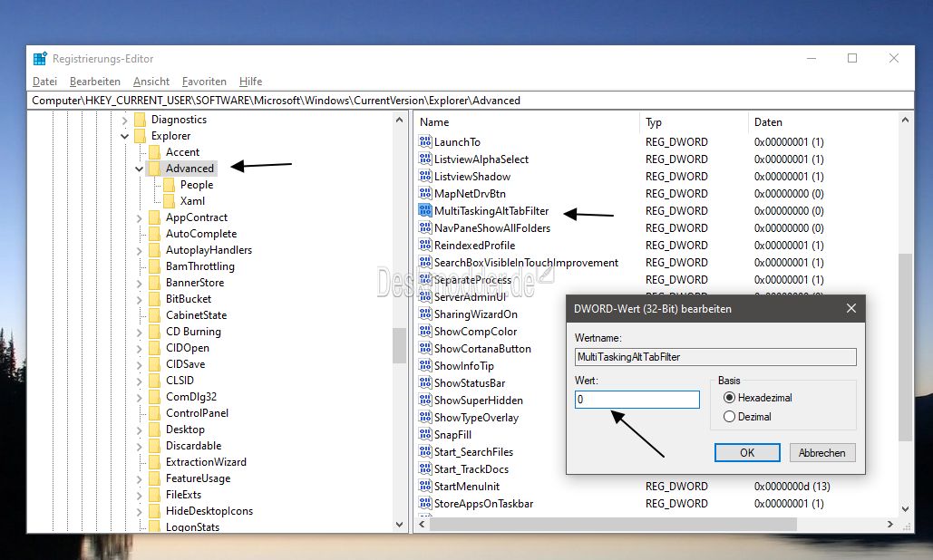Image resolution: width=933 pixels, height=560 pixels.
Task: Open the Hilfe menu
Action: pos(250,82)
